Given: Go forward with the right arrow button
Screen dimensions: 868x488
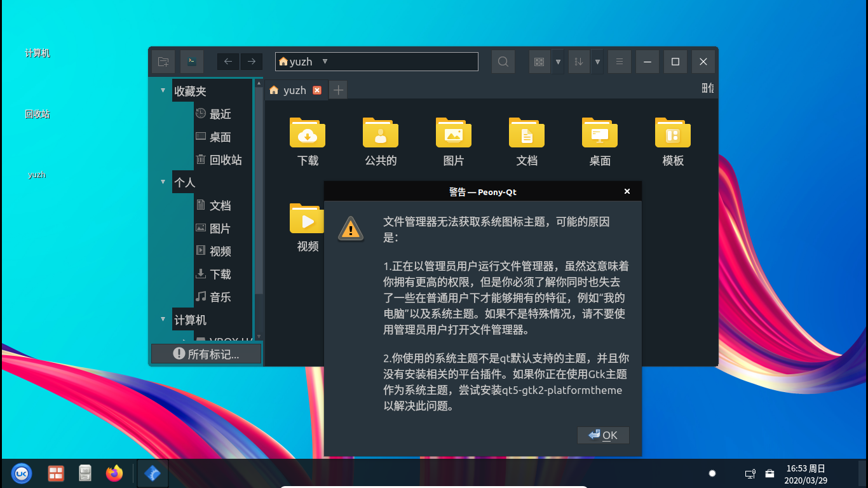Looking at the screenshot, I should (x=252, y=62).
